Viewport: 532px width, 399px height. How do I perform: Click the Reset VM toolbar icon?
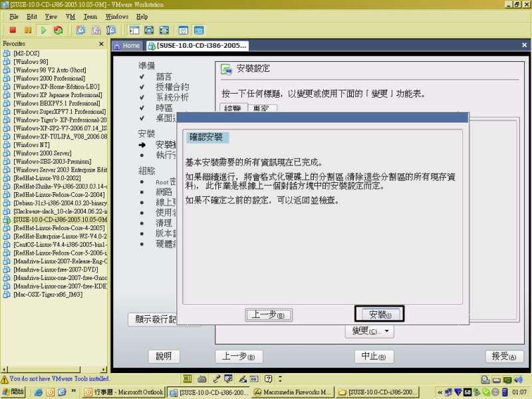point(59,30)
